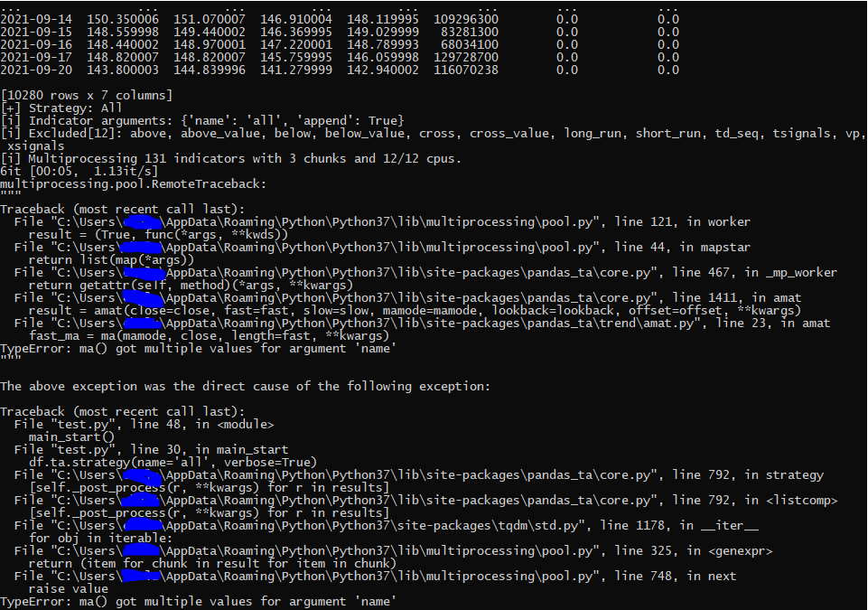Click the 'line 748, in next' text
Viewport: 868px width, 610px height.
pos(676,577)
